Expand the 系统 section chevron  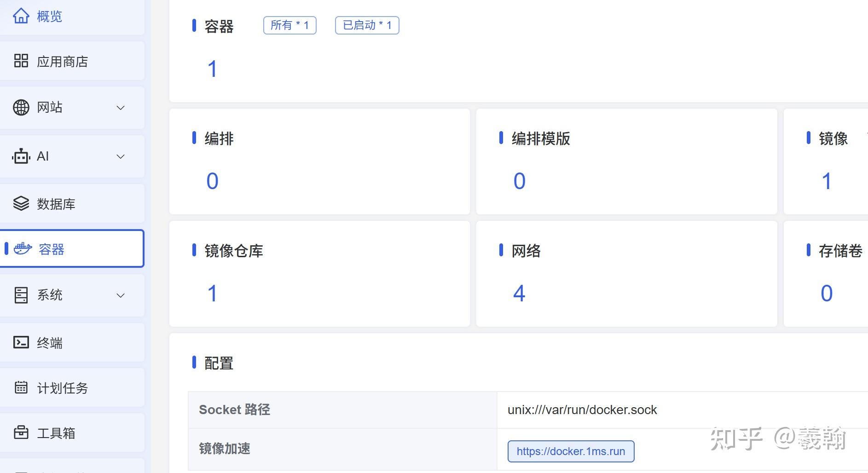pyautogui.click(x=120, y=295)
